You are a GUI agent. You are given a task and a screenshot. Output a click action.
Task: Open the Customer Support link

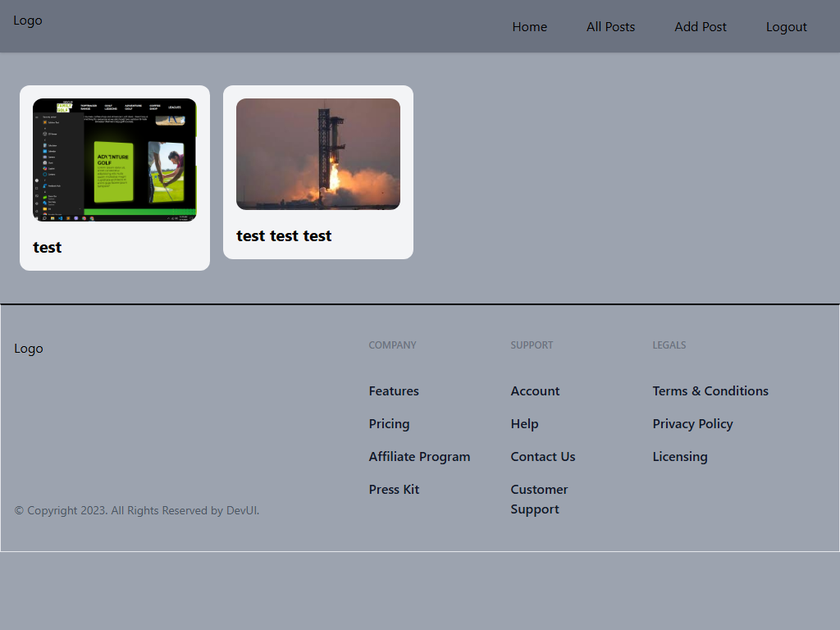click(x=539, y=499)
